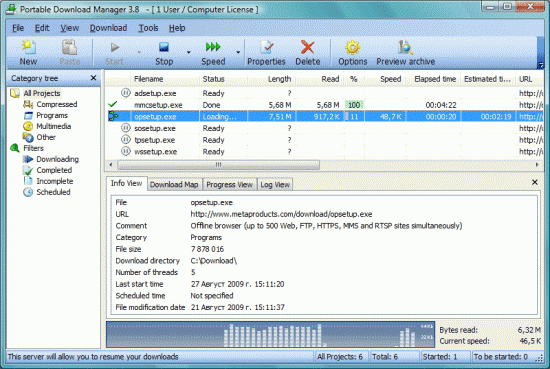This screenshot has height=369, width=550.
Task: Click the Preview archive toolbar icon
Action: click(405, 47)
